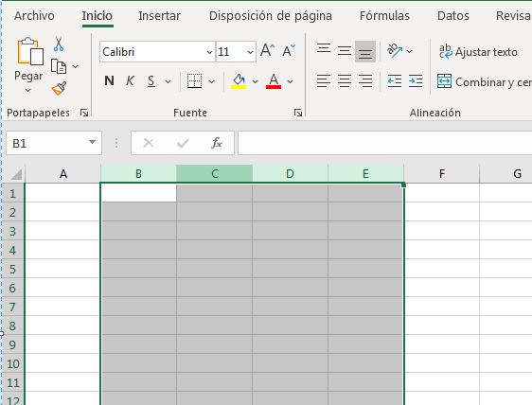Click the active cell B1
The image size is (532, 405).
pos(138,193)
